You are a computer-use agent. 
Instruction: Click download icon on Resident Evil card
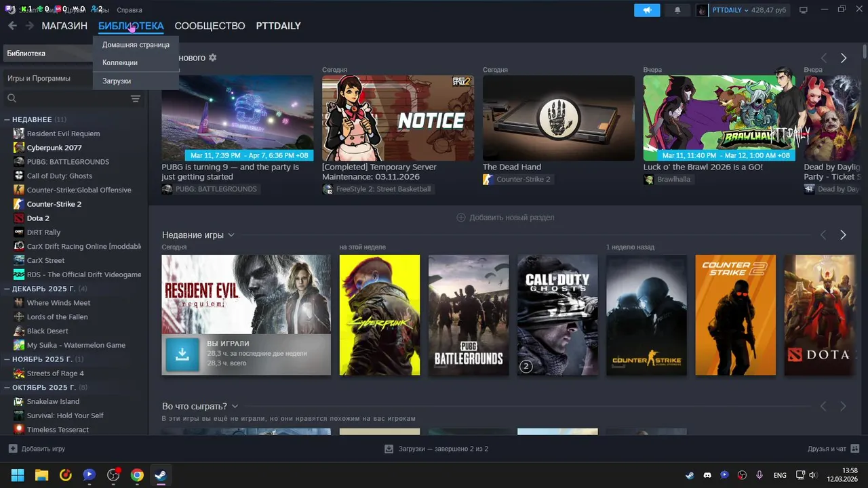click(x=182, y=354)
